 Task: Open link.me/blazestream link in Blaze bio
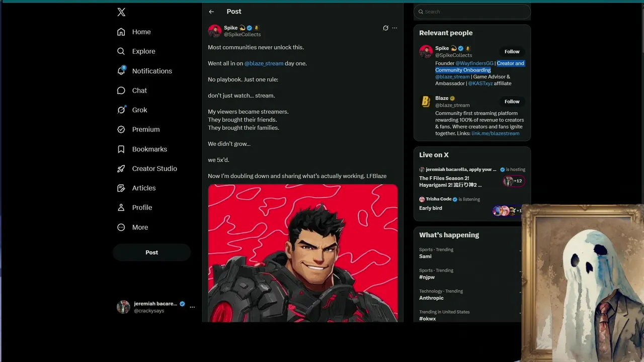click(x=495, y=134)
